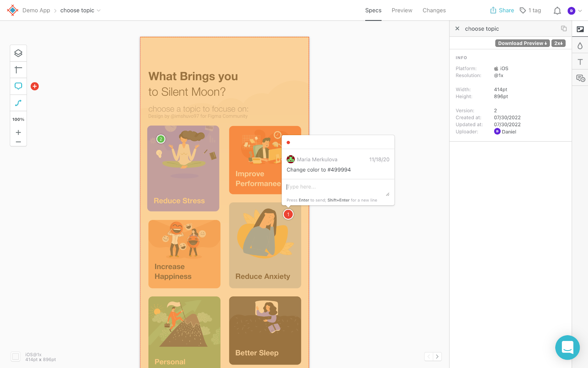Image resolution: width=588 pixels, height=368 pixels.
Task: Click Download Preview button
Action: [522, 43]
